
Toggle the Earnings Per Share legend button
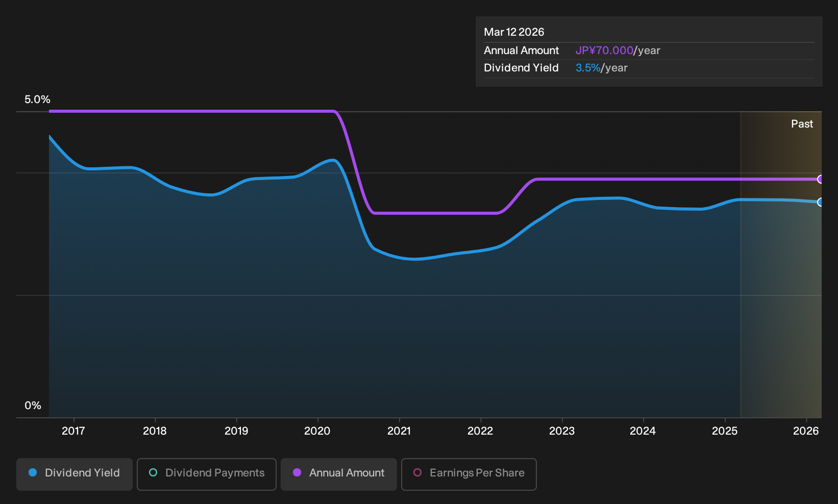pyautogui.click(x=469, y=474)
